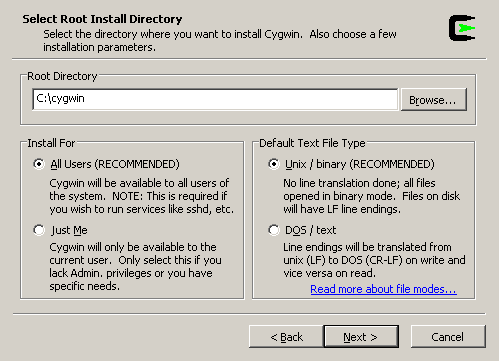Click the 'Select the directory where you want' subtitle
This screenshot has width=499, height=361.
[220, 41]
